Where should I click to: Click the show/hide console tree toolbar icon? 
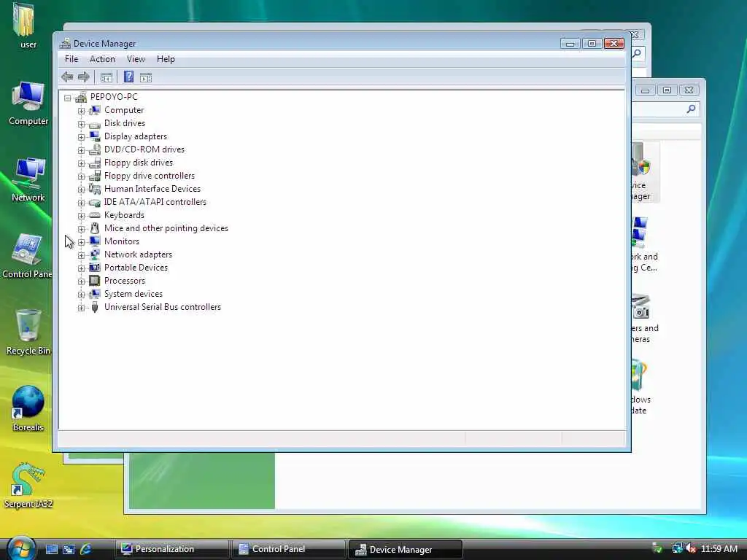[x=107, y=77]
